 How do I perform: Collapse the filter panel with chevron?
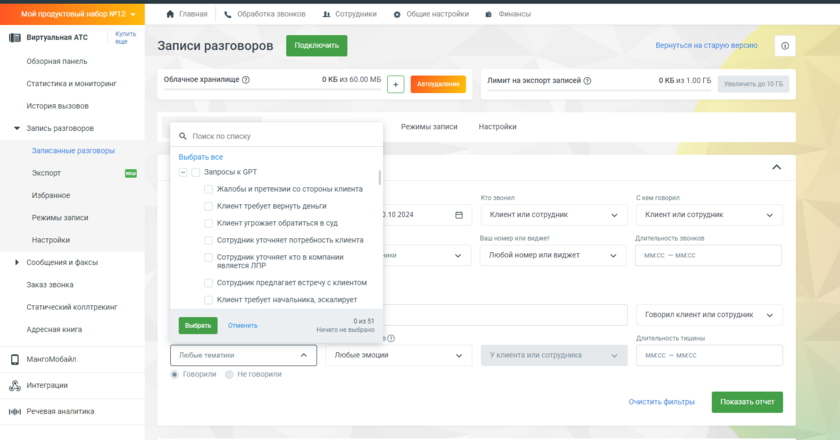776,168
